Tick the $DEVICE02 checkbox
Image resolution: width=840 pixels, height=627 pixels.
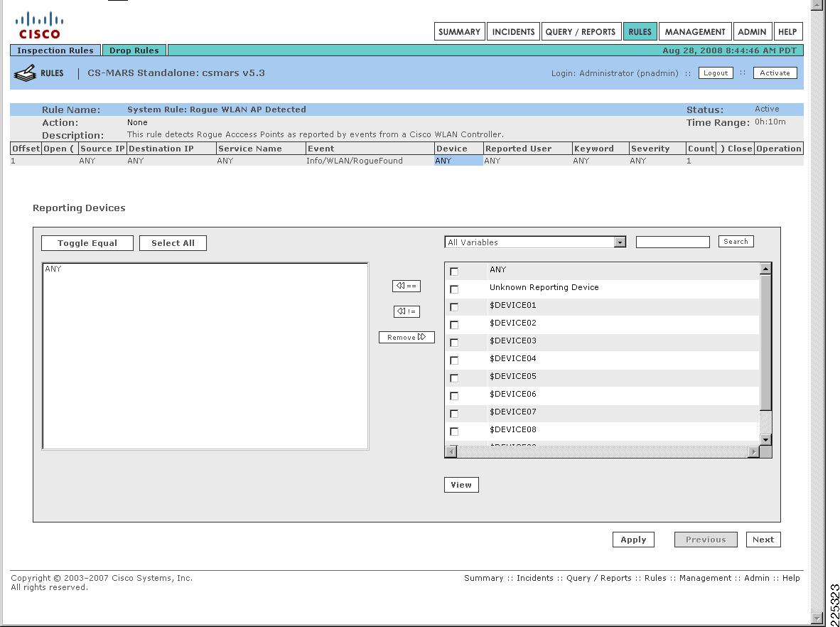(x=454, y=325)
